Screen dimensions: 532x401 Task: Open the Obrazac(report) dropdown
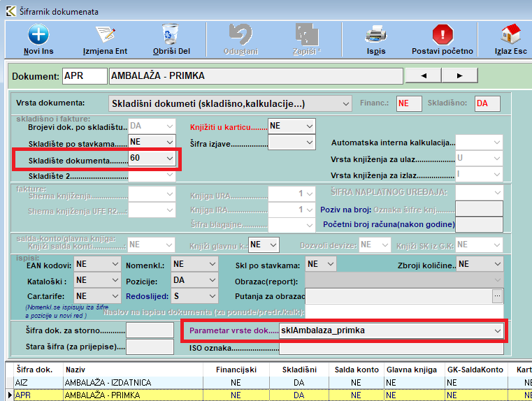(x=497, y=280)
